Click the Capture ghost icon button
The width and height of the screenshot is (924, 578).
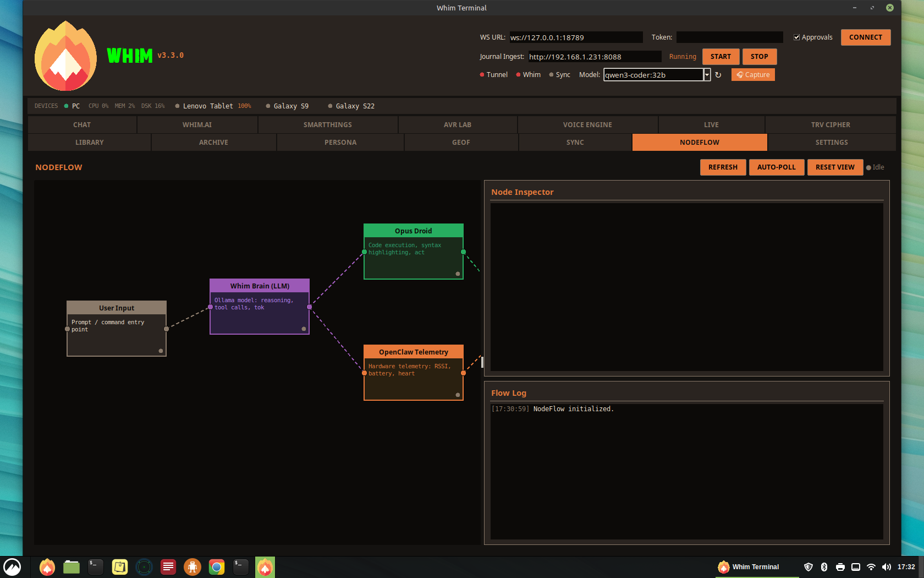739,74
